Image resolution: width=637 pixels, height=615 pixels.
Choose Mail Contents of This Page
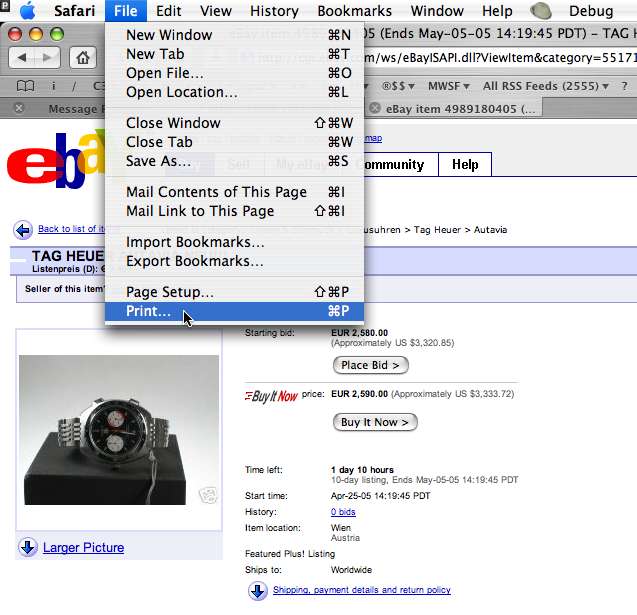pos(234,192)
